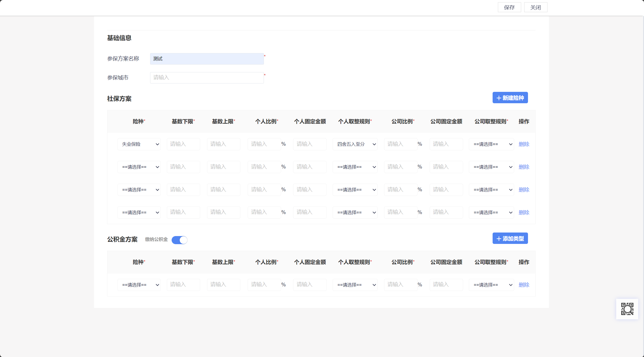
Task: Click the 保存 button at top
Action: (x=509, y=7)
